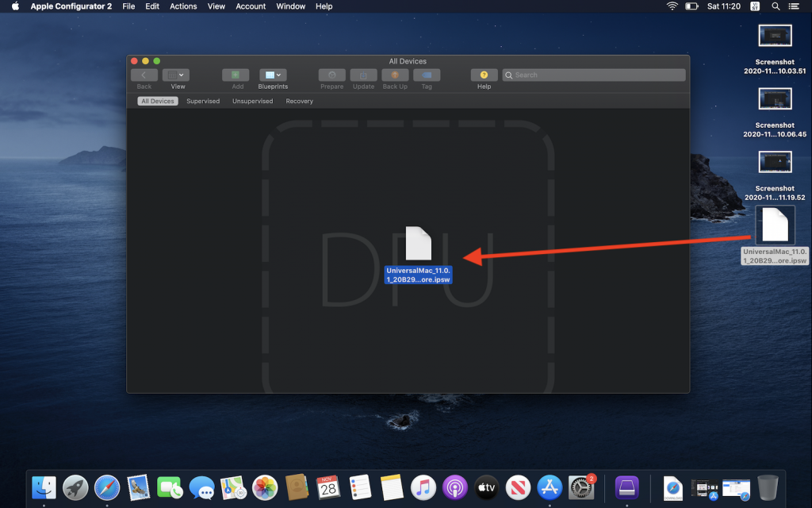Viewport: 812px width, 508px height.
Task: Switch to the Recovery tab
Action: 300,101
